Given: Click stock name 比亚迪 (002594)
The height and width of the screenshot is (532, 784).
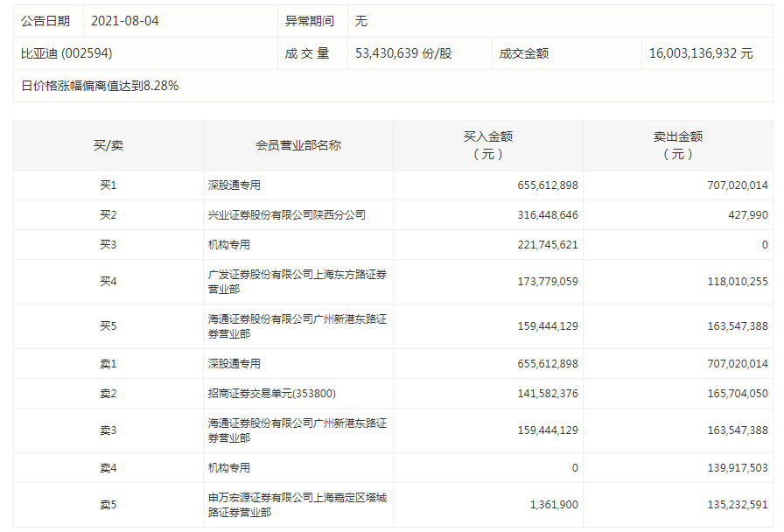Looking at the screenshot, I should (66, 53).
